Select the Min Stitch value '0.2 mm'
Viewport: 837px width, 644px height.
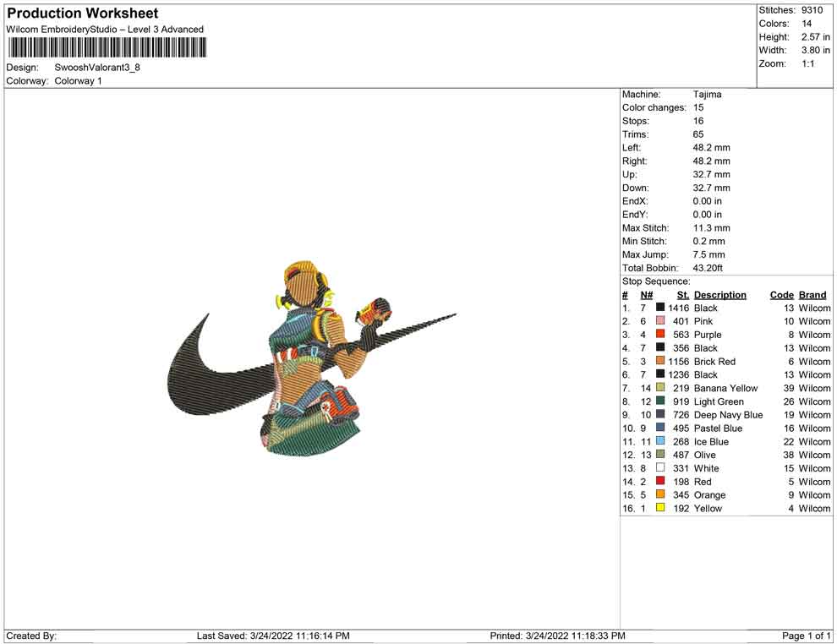pos(708,241)
